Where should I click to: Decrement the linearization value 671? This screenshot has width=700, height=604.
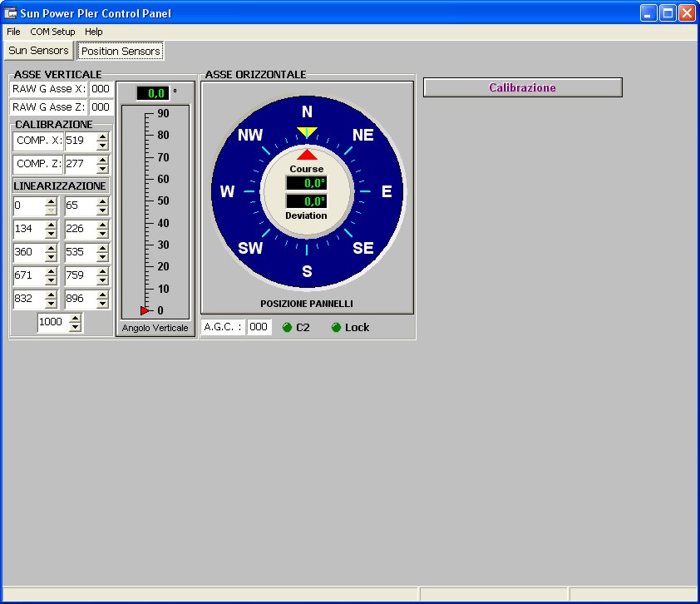tap(52, 280)
